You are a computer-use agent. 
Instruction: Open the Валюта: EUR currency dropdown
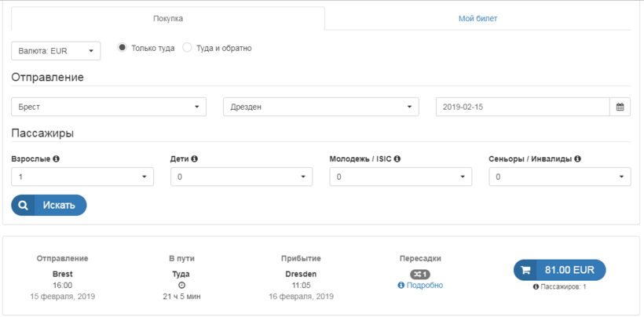coord(56,51)
